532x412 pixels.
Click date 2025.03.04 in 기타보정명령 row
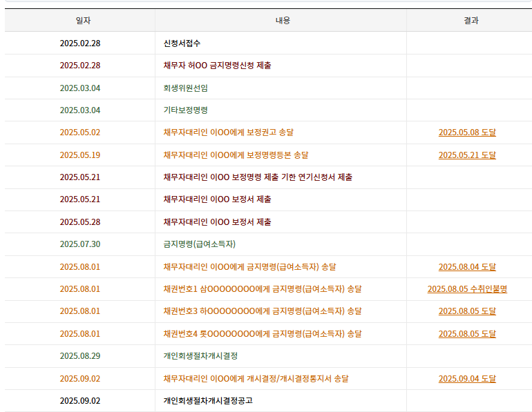[80, 110]
